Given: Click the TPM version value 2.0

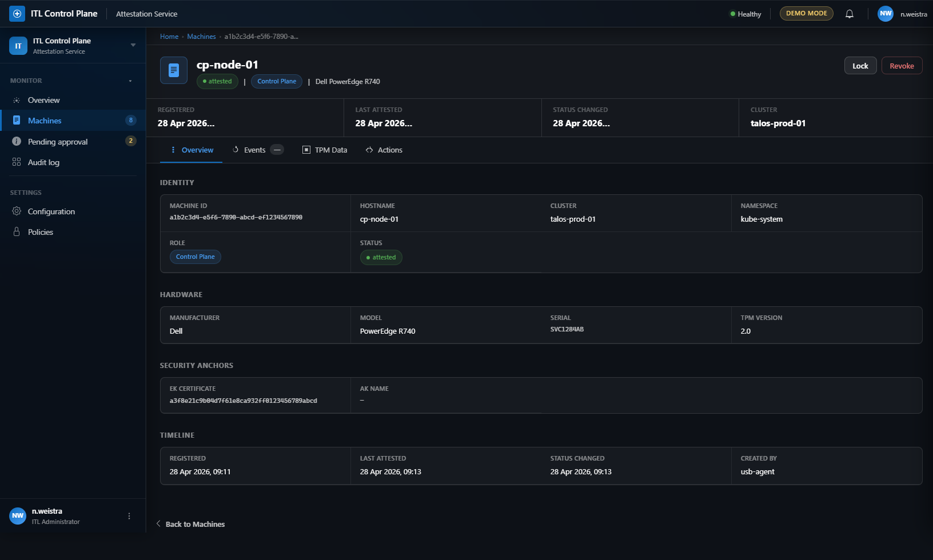Looking at the screenshot, I should click(745, 331).
